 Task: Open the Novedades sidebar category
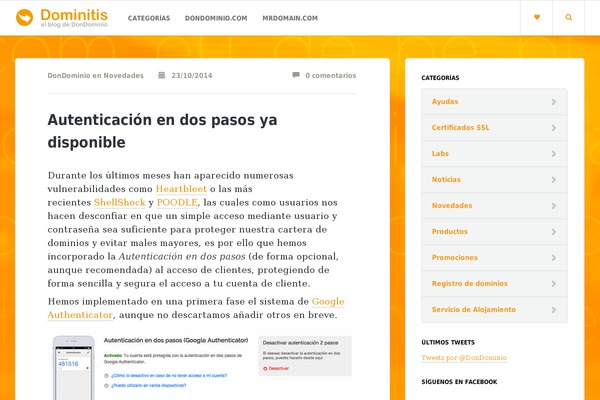click(x=494, y=206)
